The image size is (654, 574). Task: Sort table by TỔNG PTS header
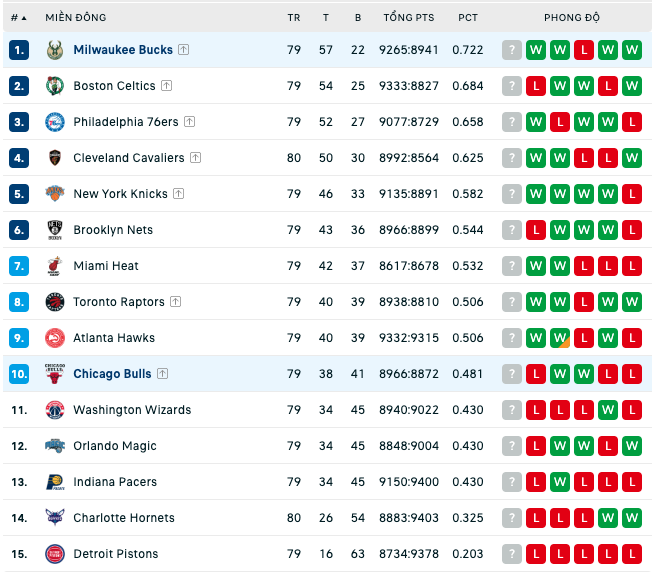click(409, 18)
